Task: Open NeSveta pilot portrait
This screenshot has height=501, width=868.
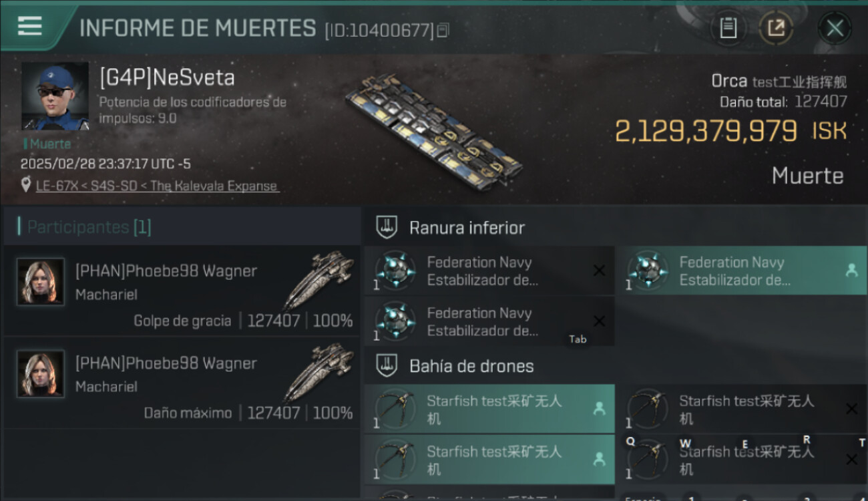Action: click(55, 96)
